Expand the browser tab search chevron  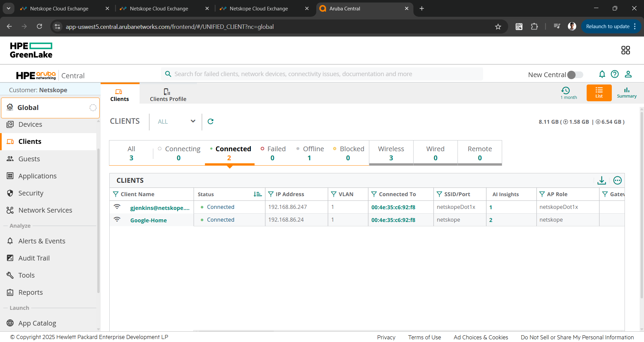point(8,8)
